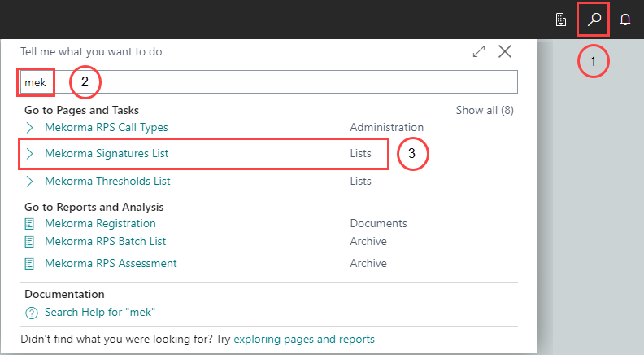Click the Mekorma RPS Assessment report icon
Screen dimensions: 644x355
(31, 264)
